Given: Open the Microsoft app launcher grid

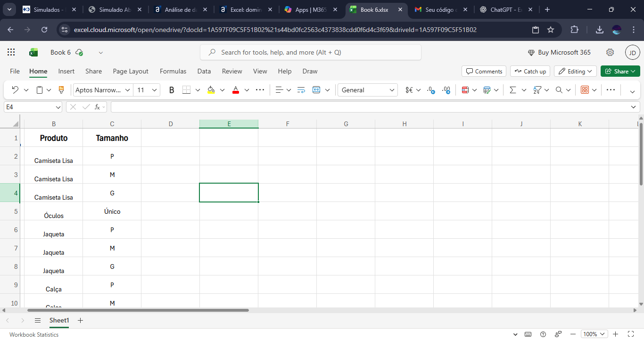Looking at the screenshot, I should [x=11, y=52].
